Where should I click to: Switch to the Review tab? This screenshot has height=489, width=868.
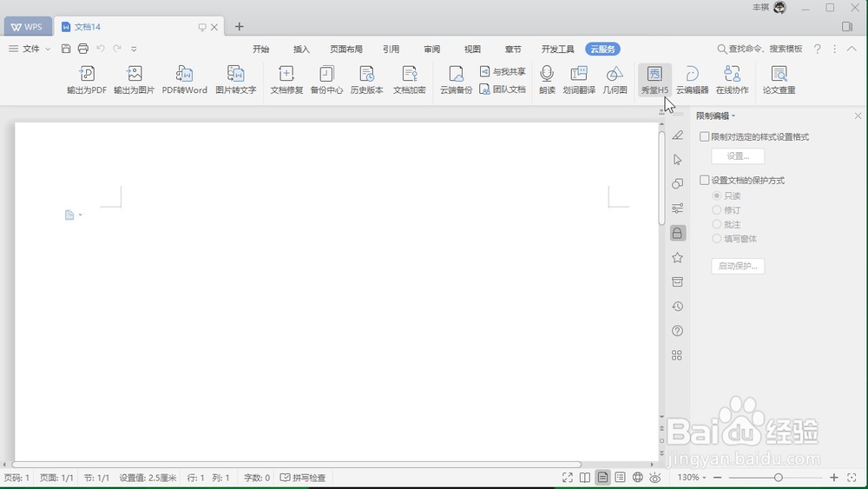(x=431, y=49)
